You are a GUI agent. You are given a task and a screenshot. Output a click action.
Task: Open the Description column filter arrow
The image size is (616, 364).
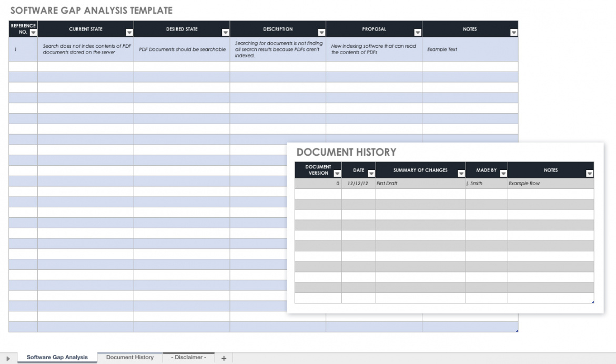click(321, 33)
